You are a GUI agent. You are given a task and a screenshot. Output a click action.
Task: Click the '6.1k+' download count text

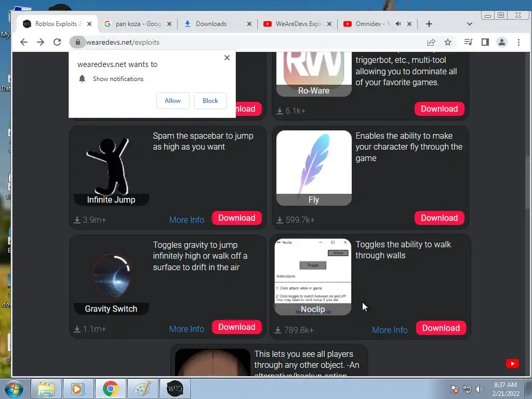click(x=295, y=111)
